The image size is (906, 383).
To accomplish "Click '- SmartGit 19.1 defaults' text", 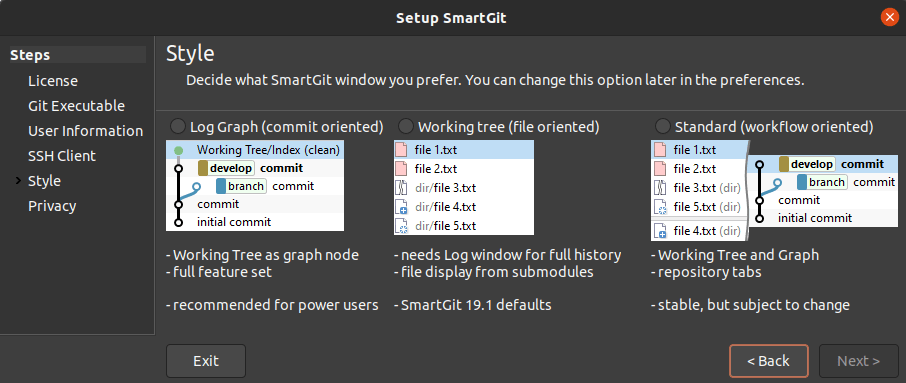I will (473, 305).
